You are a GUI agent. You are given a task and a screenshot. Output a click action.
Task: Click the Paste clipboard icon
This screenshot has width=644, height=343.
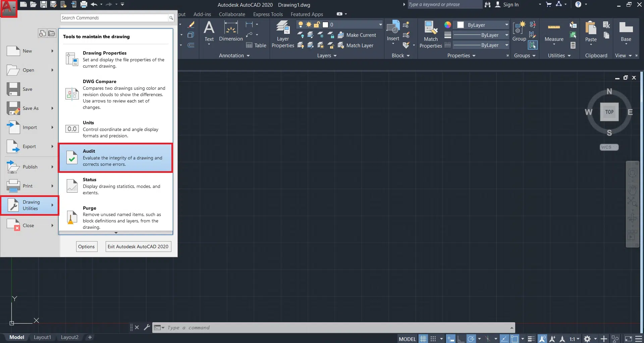(x=591, y=31)
